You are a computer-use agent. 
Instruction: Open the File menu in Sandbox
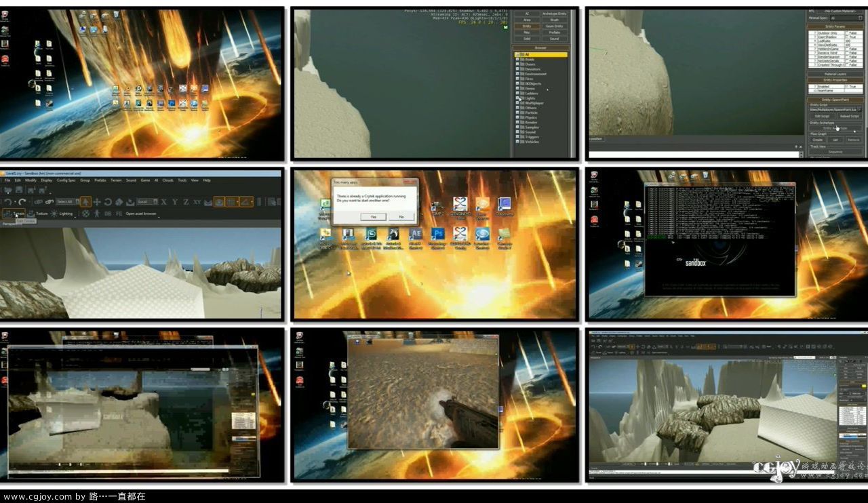pos(7,180)
